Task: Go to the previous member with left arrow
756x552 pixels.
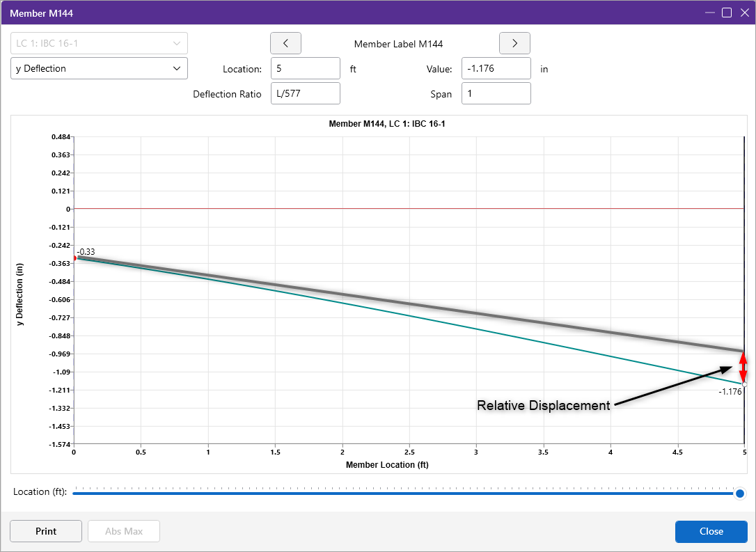Action: coord(285,43)
